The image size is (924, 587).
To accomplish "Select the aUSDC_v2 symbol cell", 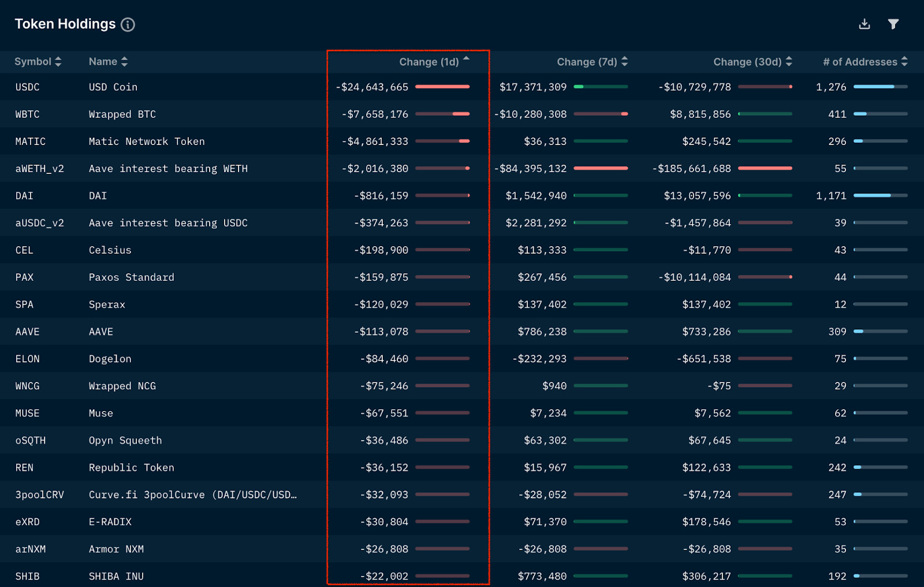I will click(x=40, y=223).
